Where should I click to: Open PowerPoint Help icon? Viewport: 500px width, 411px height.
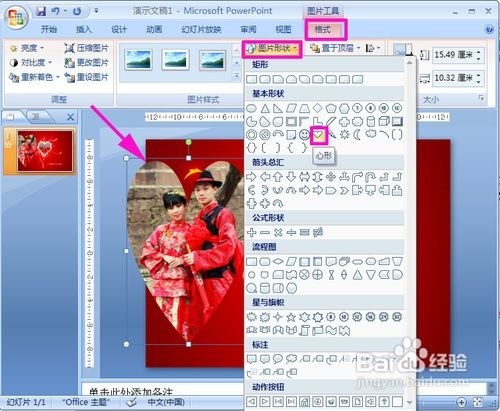[x=489, y=29]
